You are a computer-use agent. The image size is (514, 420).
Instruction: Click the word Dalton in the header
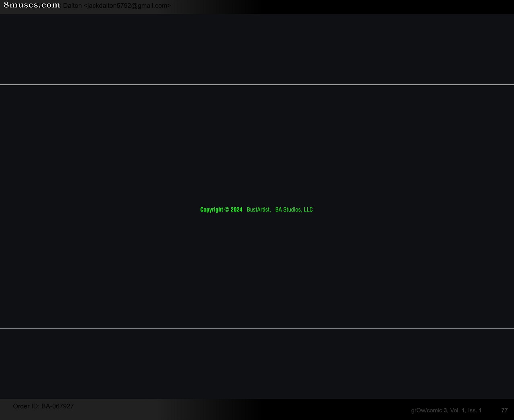click(x=72, y=6)
